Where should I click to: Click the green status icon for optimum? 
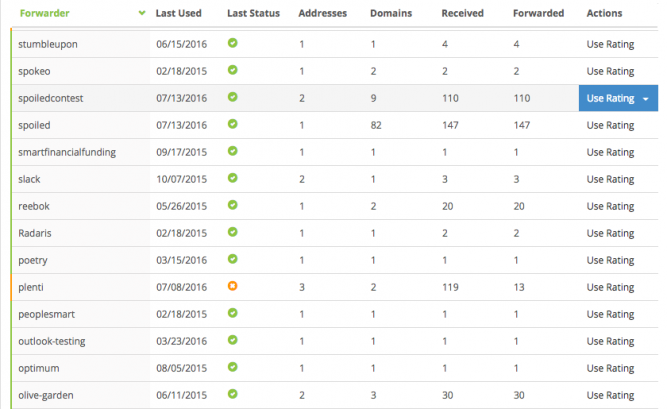232,367
